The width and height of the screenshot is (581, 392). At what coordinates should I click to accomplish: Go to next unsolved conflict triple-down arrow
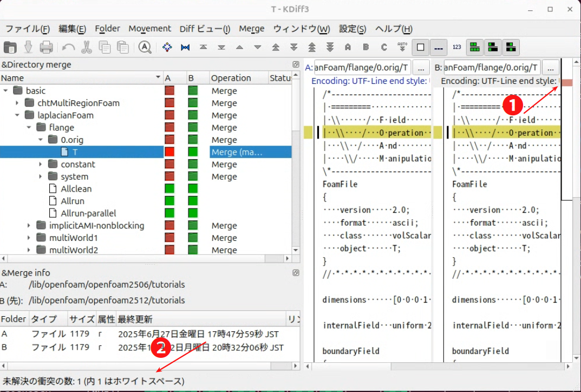(330, 47)
